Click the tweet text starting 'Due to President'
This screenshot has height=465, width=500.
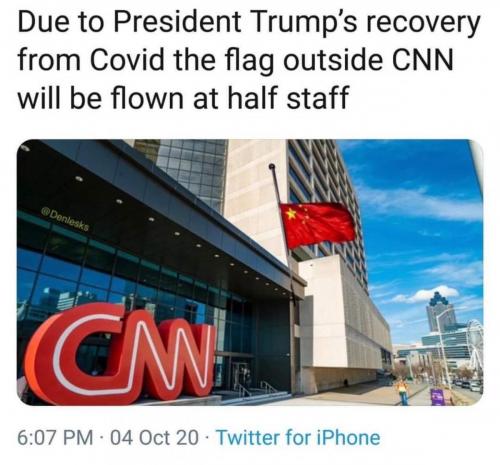click(249, 61)
